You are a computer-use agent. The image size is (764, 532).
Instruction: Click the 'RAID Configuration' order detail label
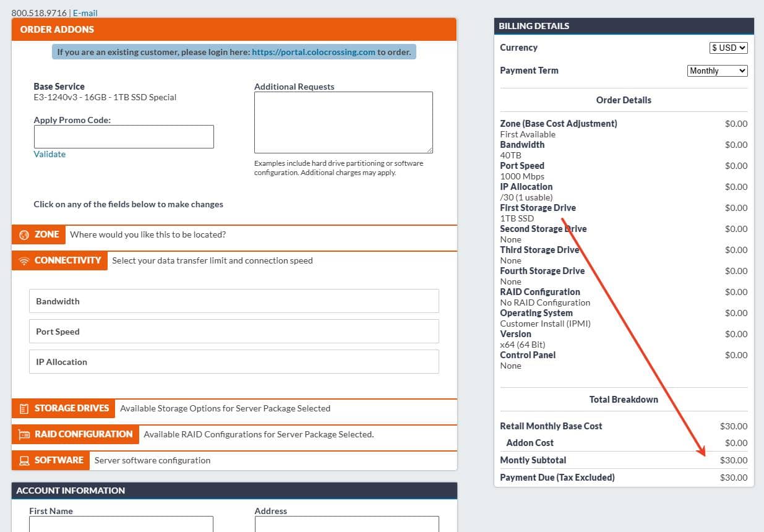540,292
